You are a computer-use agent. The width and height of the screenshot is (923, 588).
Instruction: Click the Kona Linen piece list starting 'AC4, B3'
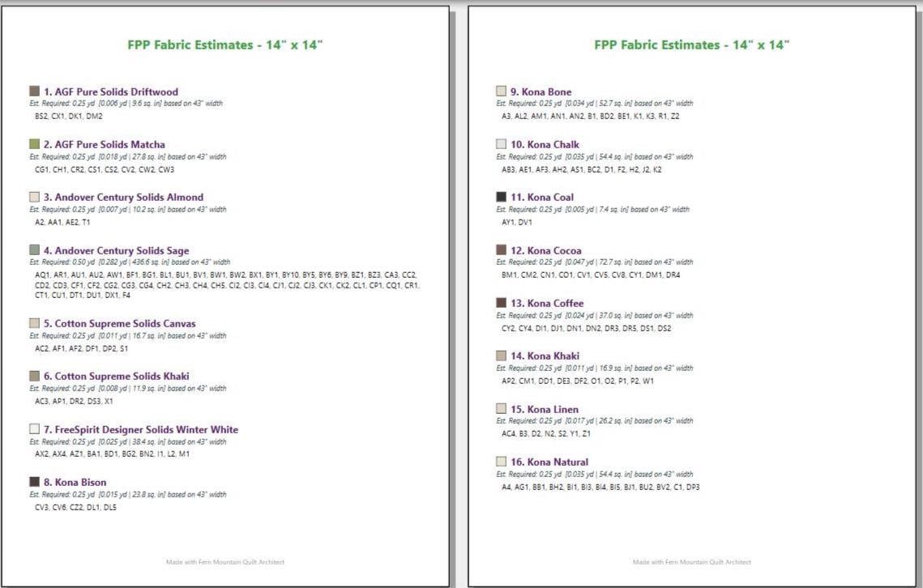tap(546, 433)
